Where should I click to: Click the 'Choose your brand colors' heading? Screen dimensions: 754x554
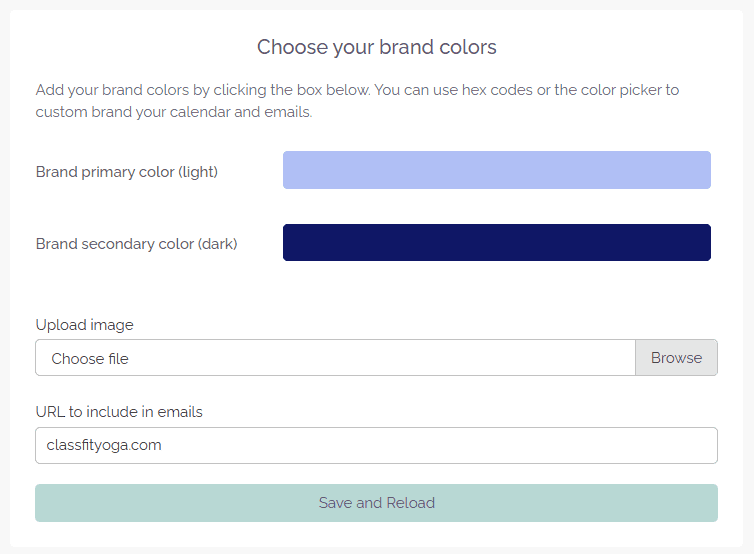point(377,47)
